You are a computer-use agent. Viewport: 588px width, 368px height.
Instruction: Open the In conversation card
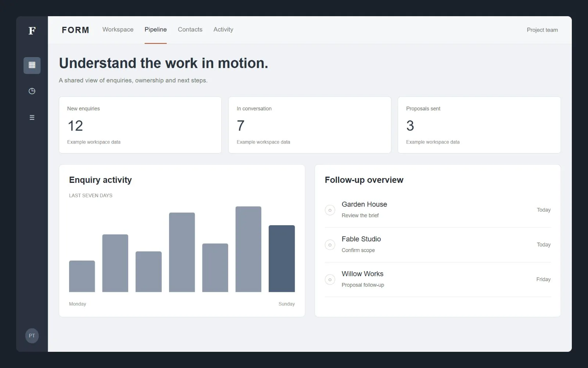coord(310,125)
